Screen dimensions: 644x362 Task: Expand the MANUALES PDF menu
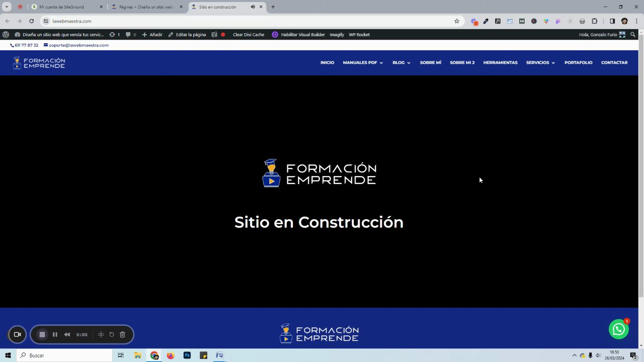click(x=363, y=63)
